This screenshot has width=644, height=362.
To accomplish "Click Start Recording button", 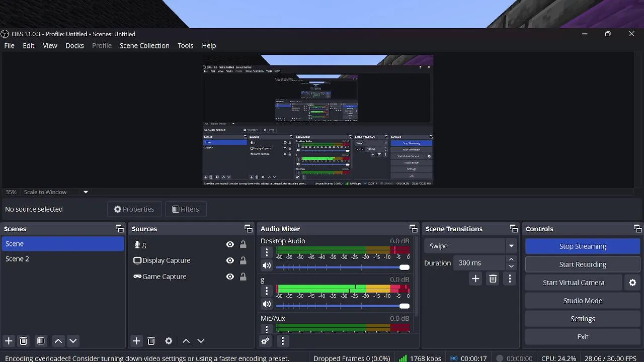I will (583, 264).
